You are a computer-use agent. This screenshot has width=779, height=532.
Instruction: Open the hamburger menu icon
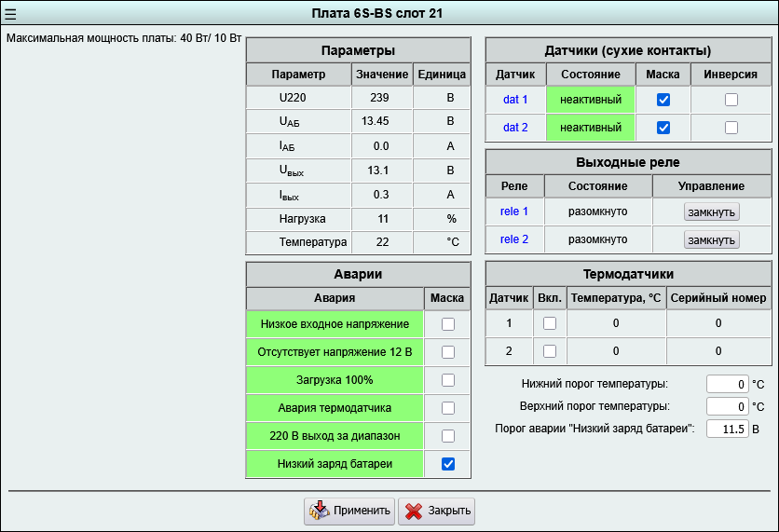11,14
